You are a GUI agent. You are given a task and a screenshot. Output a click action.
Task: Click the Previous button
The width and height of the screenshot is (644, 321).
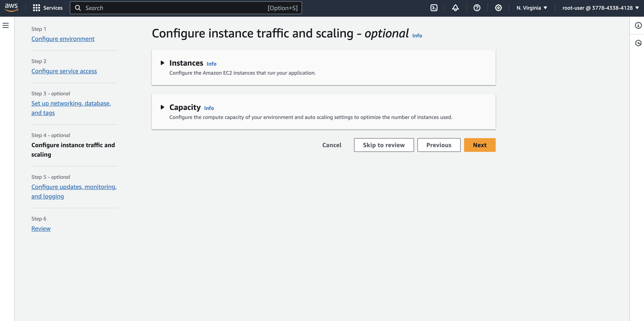point(439,145)
